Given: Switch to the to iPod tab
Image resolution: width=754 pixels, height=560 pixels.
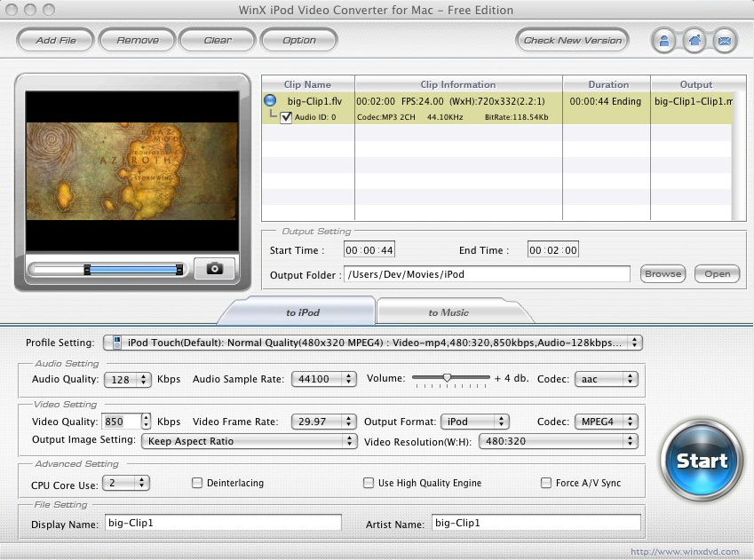Looking at the screenshot, I should (303, 312).
